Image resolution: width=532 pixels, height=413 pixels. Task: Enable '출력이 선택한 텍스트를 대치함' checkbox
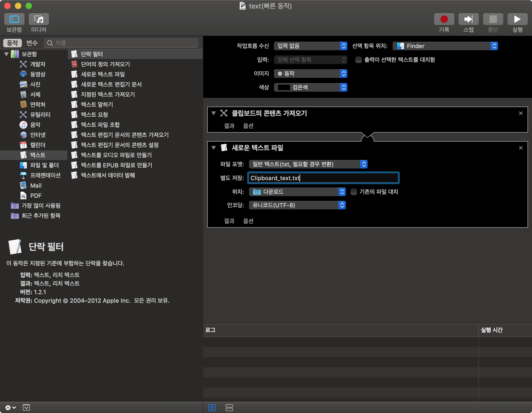coord(359,60)
